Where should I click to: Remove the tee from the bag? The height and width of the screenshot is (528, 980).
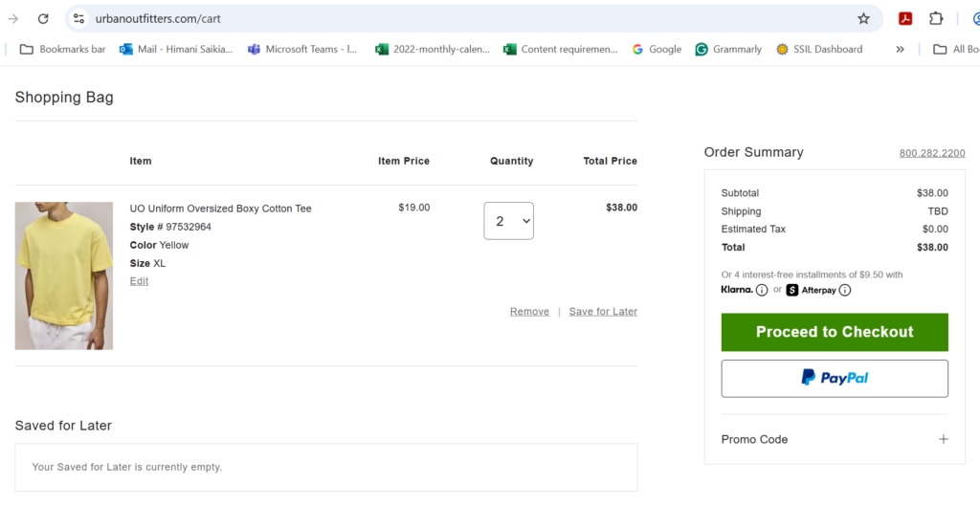click(x=529, y=312)
